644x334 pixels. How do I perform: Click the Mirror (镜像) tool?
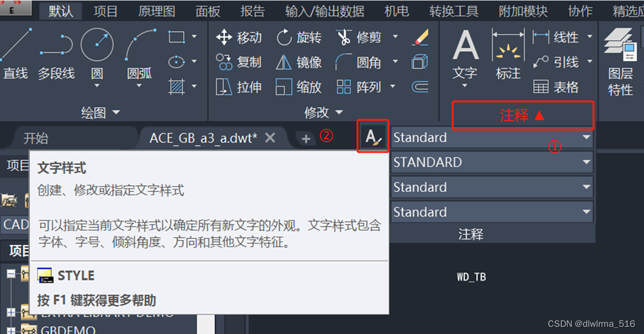[299, 62]
